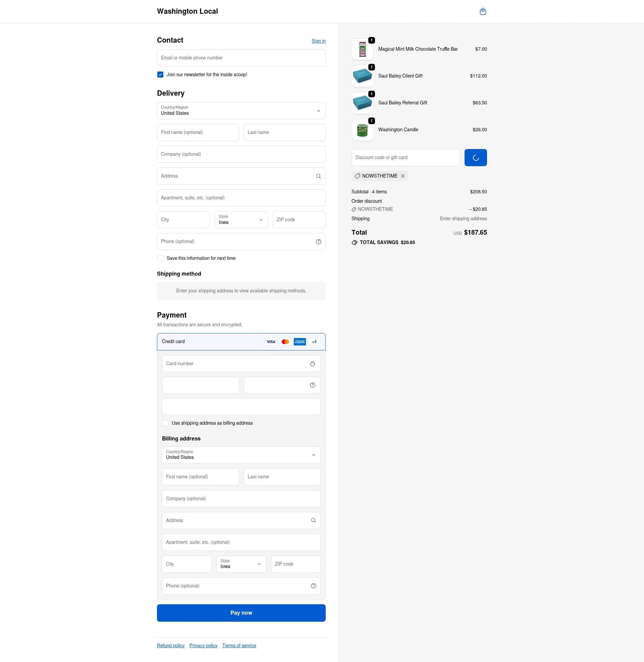Image resolution: width=644 pixels, height=662 pixels.
Task: Click the lock icon in card number field
Action: pyautogui.click(x=312, y=363)
